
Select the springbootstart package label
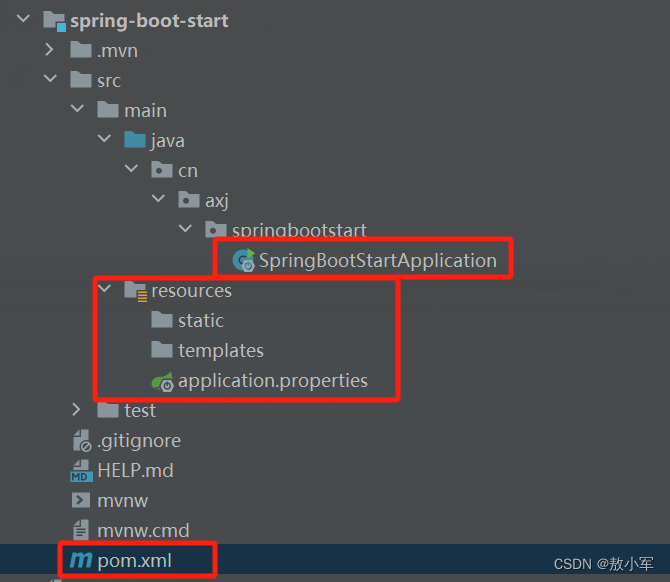pyautogui.click(x=299, y=230)
